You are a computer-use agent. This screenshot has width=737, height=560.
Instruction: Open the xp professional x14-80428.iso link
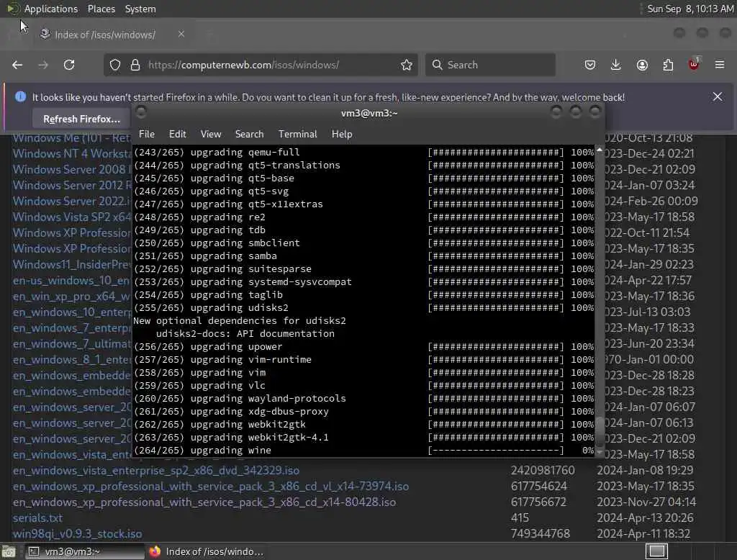click(x=204, y=502)
